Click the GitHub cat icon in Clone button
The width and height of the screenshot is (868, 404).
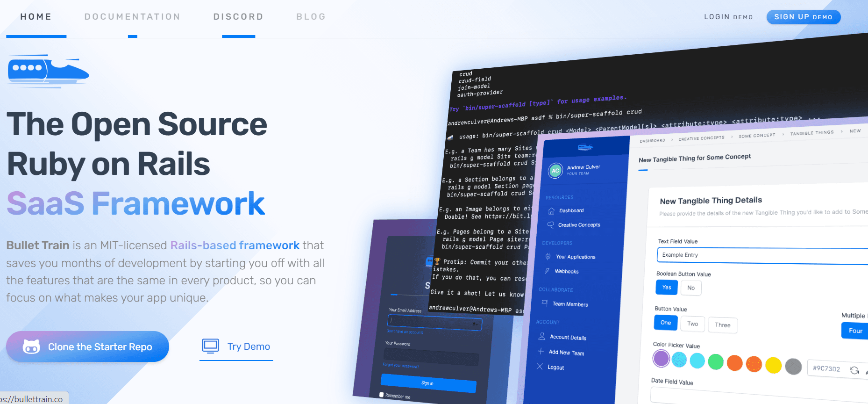click(31, 346)
